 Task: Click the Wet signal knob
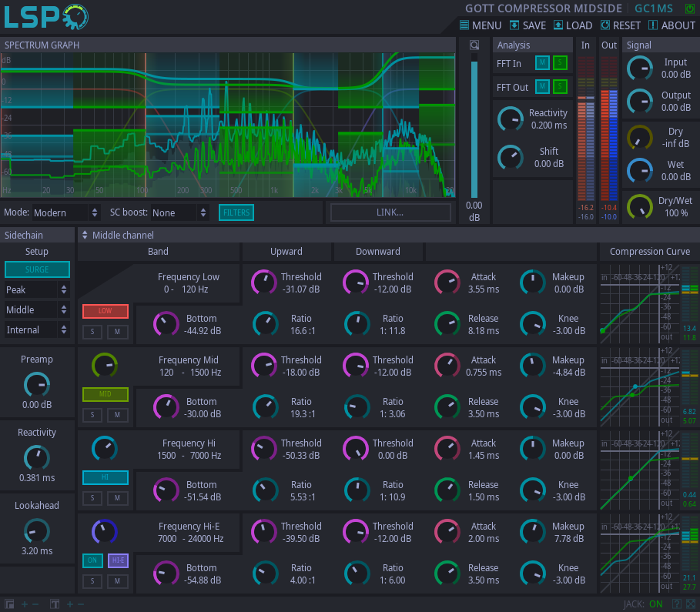[640, 171]
